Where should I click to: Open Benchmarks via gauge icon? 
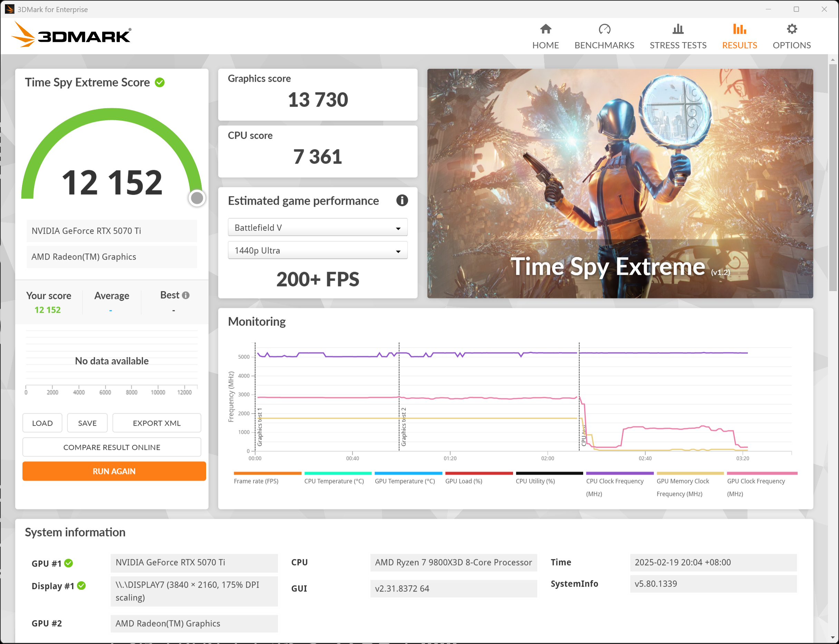604,29
